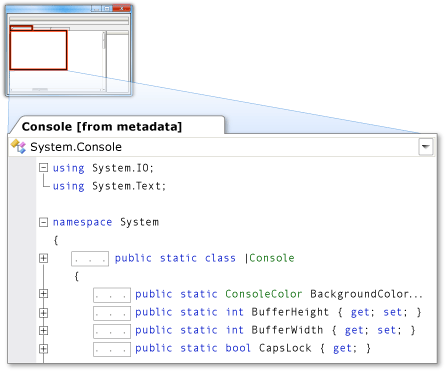Expand the BufferWidth property comment outline

tap(43, 330)
